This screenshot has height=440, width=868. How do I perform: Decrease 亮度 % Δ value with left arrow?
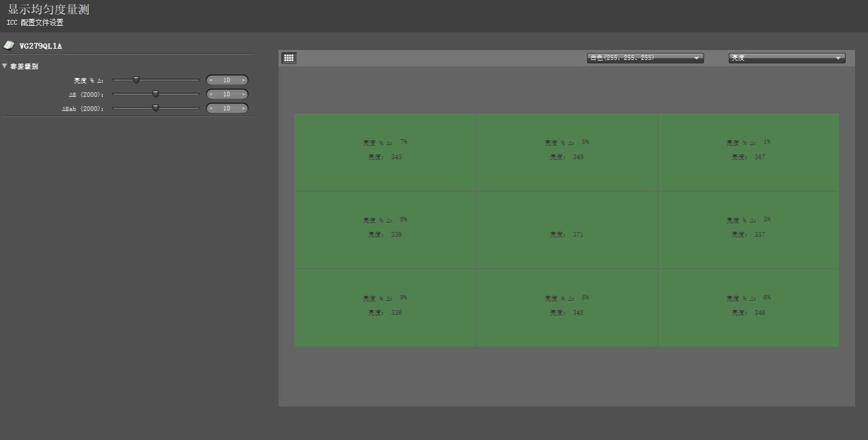point(211,80)
